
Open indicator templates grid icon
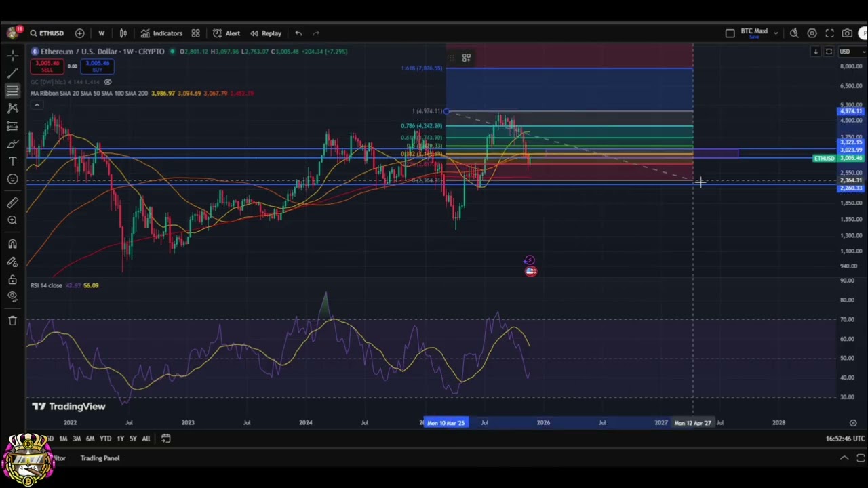click(195, 33)
